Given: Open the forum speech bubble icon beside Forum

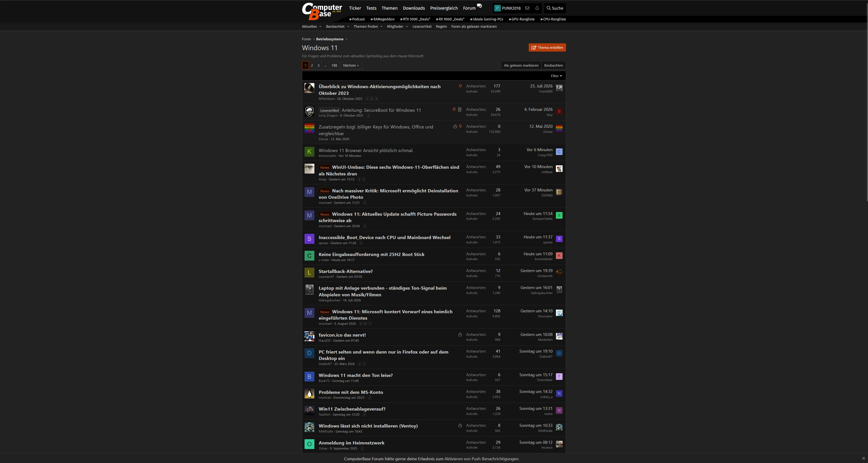Looking at the screenshot, I should (480, 6).
